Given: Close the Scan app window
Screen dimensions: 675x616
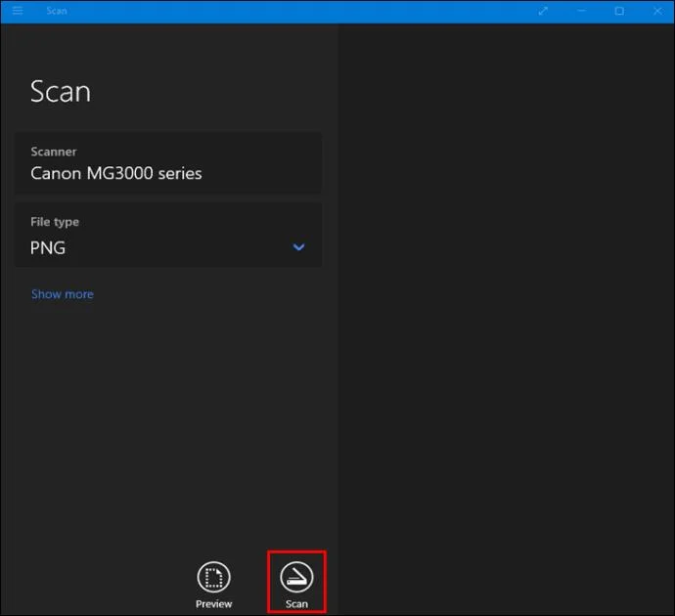Looking at the screenshot, I should click(x=657, y=11).
